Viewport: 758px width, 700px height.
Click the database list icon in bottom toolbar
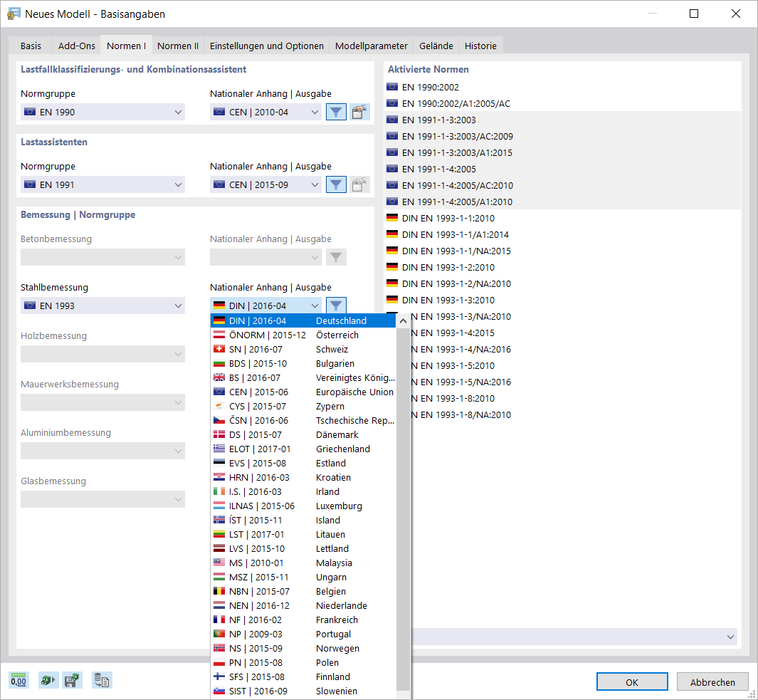102,681
